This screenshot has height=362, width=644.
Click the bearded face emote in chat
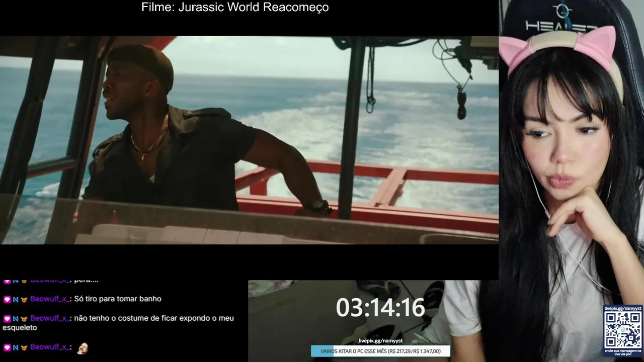(x=82, y=347)
